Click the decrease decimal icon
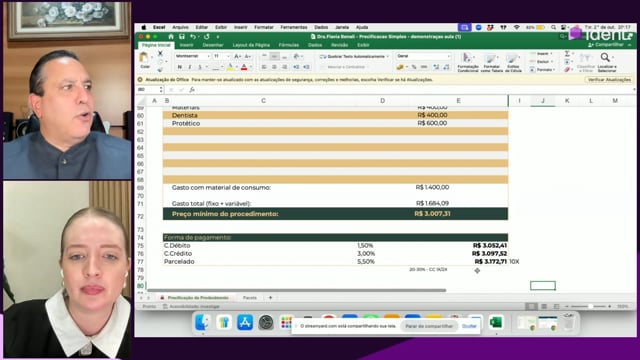Viewport: 640px width, 360px height. coord(446,67)
